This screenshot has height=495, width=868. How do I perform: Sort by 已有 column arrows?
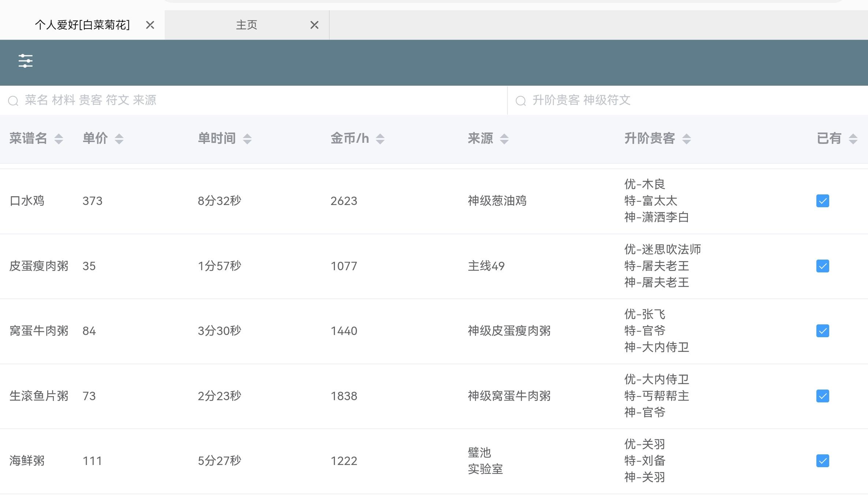point(853,139)
